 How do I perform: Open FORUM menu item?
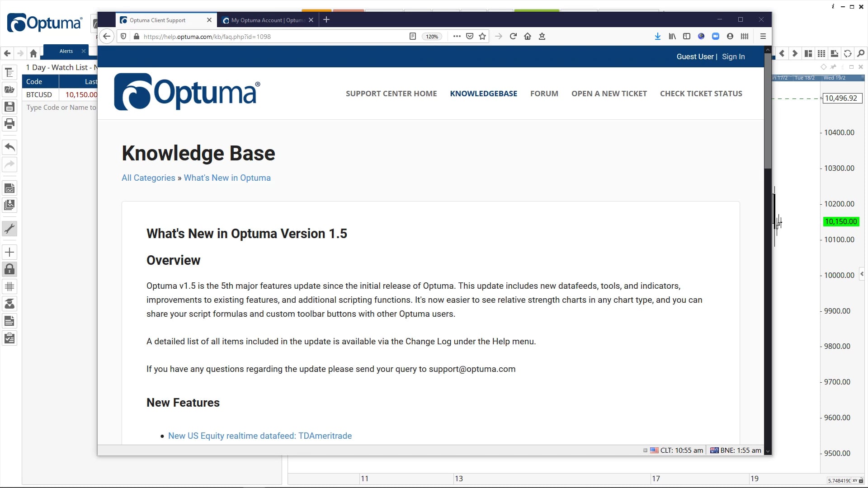544,94
